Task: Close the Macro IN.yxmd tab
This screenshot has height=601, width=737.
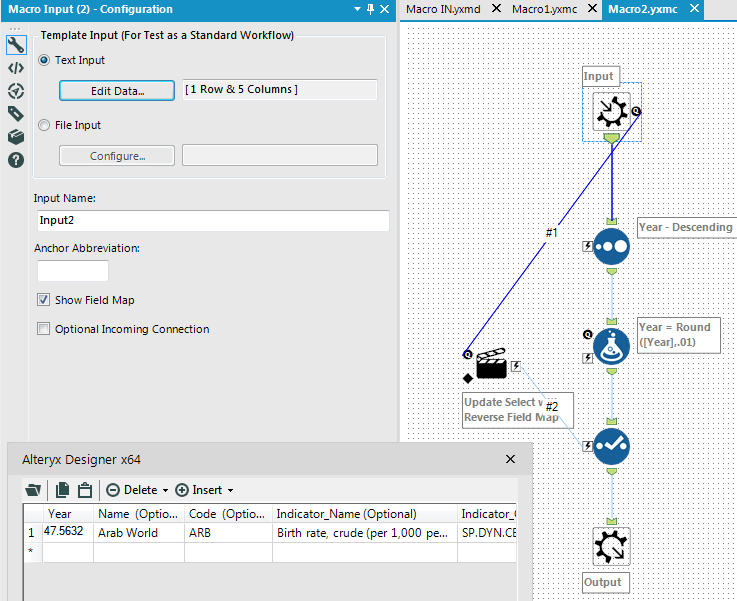Action: tap(496, 8)
